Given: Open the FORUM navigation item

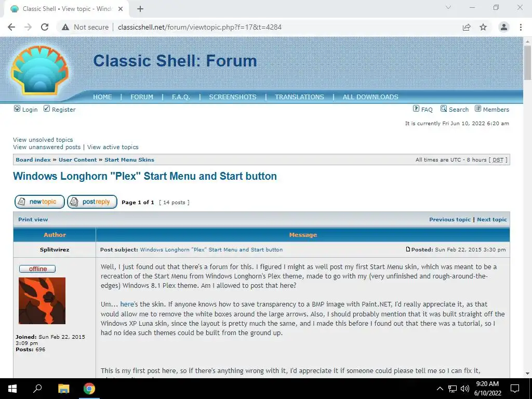Looking at the screenshot, I should (x=142, y=97).
